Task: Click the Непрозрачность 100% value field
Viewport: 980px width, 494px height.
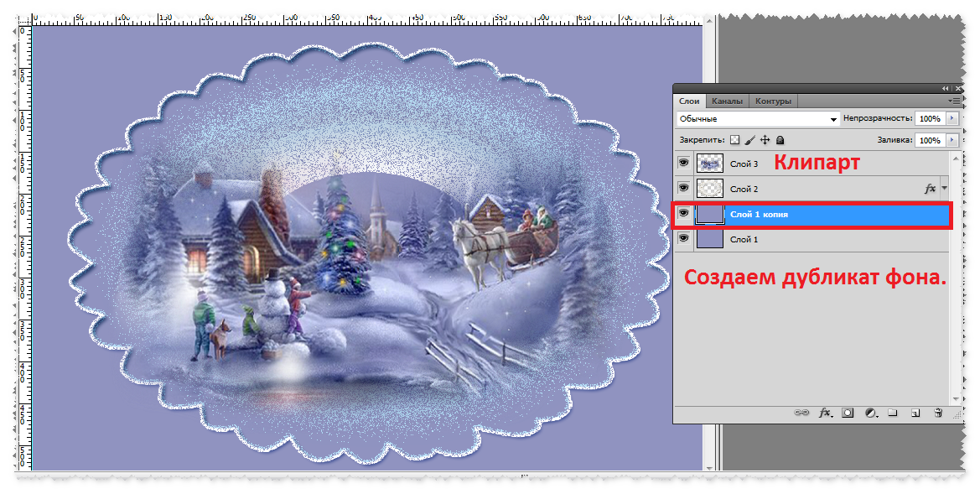Action: pyautogui.click(x=930, y=118)
